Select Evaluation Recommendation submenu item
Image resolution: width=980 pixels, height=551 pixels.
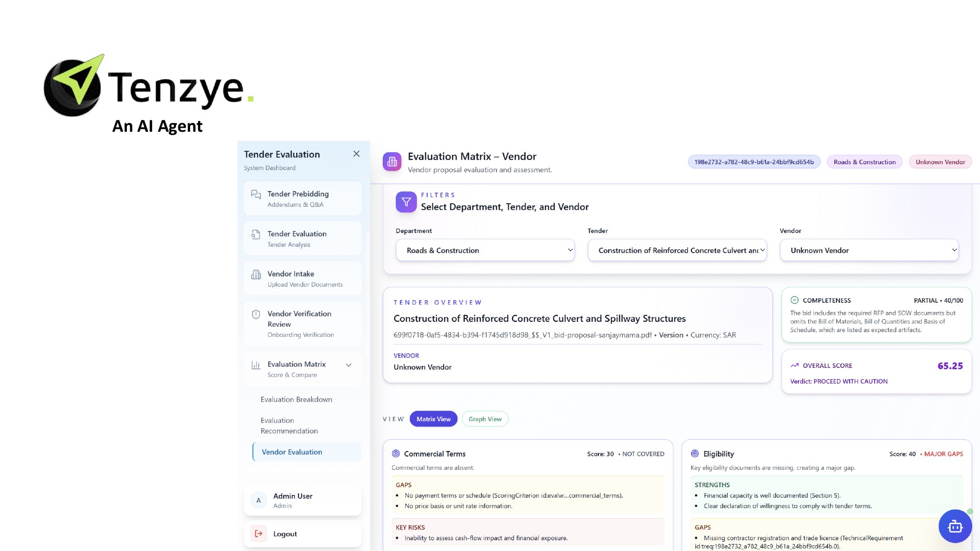pyautogui.click(x=289, y=426)
